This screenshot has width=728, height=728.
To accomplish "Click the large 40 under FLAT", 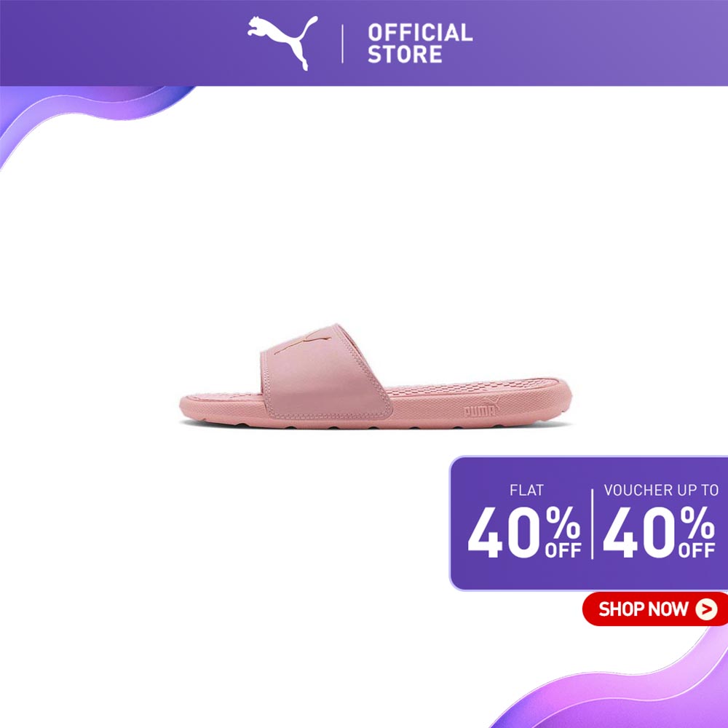I will click(x=505, y=532).
